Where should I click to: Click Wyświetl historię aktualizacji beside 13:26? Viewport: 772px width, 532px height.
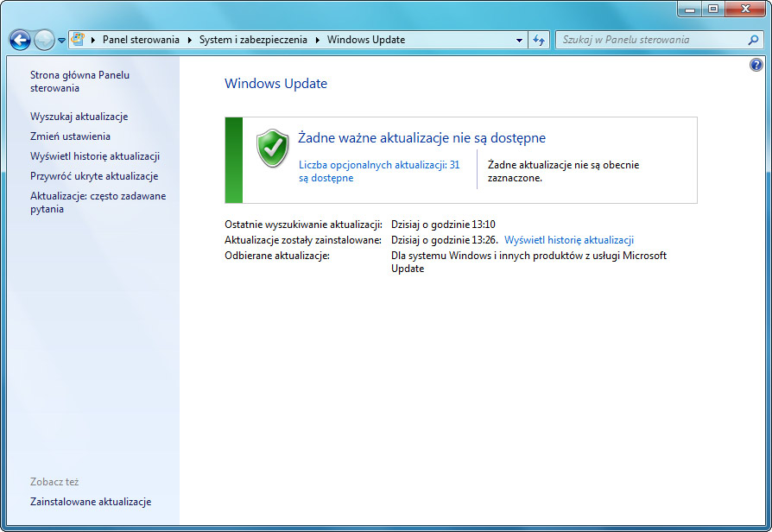(569, 240)
